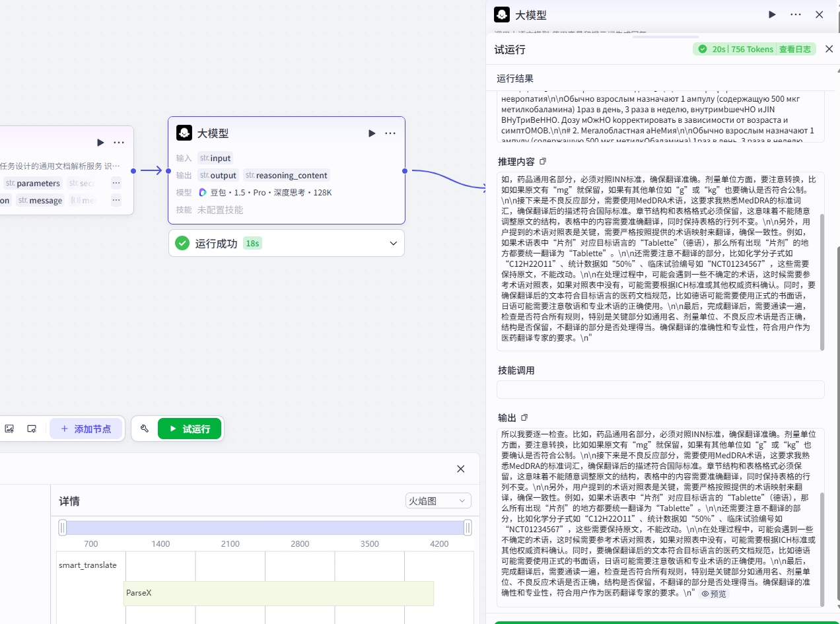The height and width of the screenshot is (624, 840).
Task: Select the reasoning_content output tag
Action: pyautogui.click(x=286, y=175)
